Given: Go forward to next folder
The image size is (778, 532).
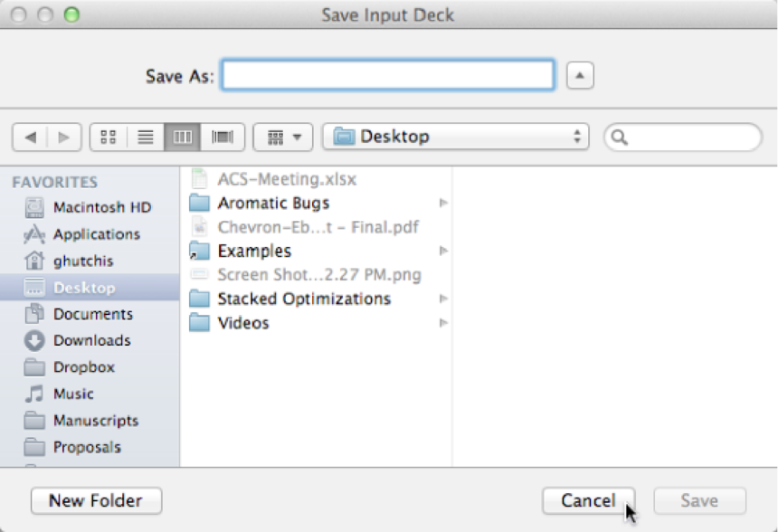Looking at the screenshot, I should [x=63, y=138].
